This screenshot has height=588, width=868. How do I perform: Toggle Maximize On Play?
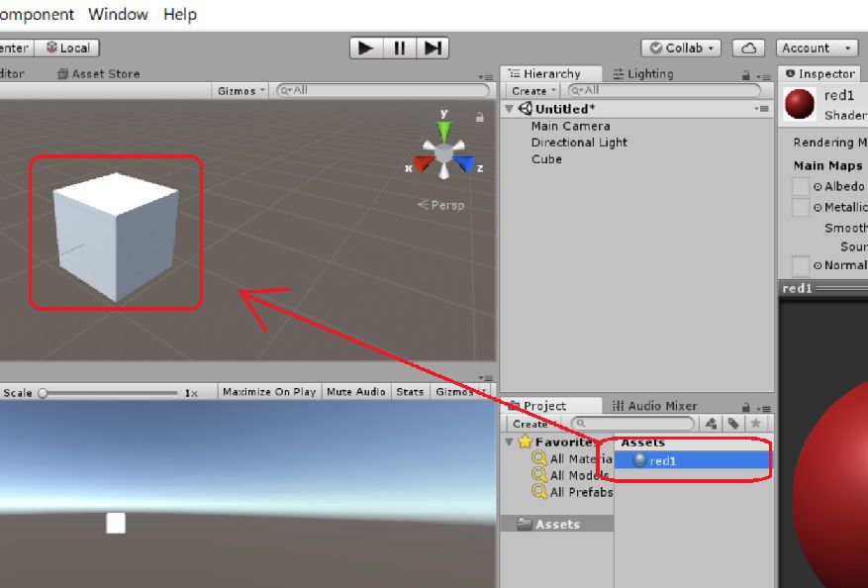(269, 392)
